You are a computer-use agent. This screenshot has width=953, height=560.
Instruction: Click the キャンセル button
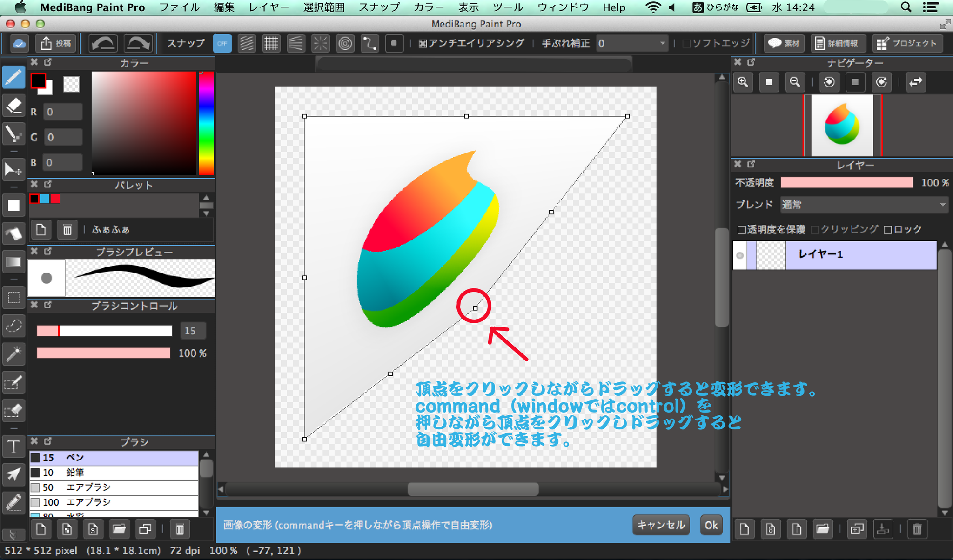pyautogui.click(x=660, y=525)
